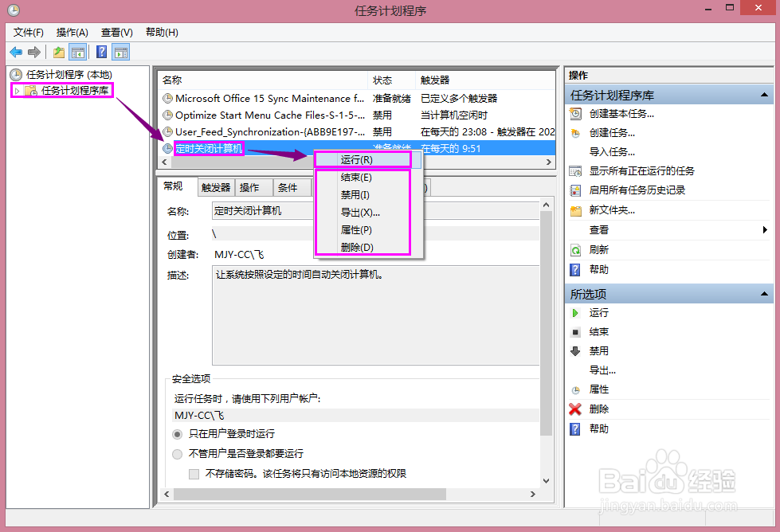Viewport: 780px width, 532px height.
Task: Select 只在用户登录时运行 radio button
Action: (177, 434)
